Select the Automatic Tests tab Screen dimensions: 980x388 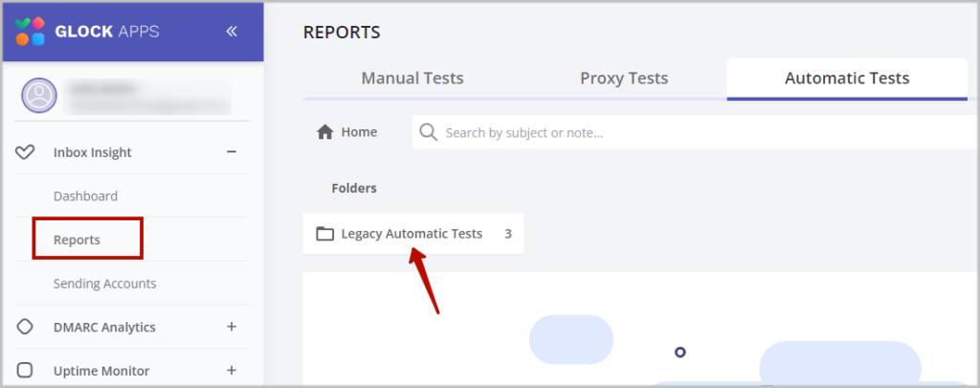click(x=847, y=79)
